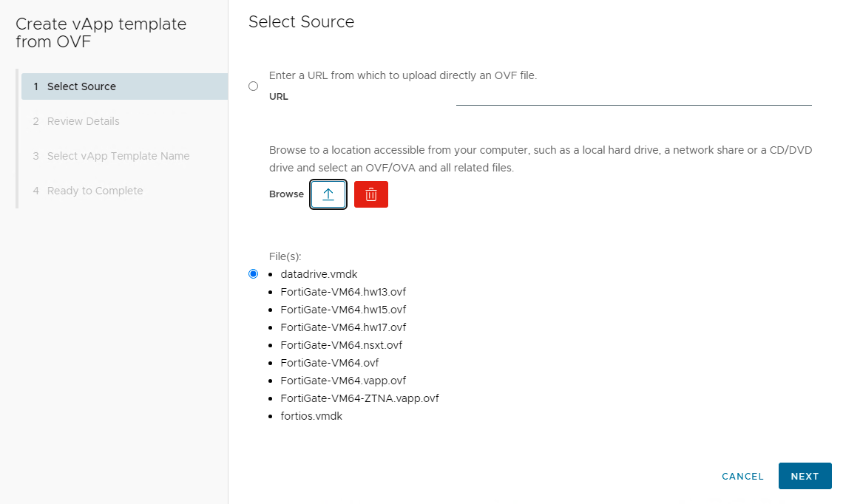Click the Browse label
This screenshot has height=504, width=843.
[286, 194]
